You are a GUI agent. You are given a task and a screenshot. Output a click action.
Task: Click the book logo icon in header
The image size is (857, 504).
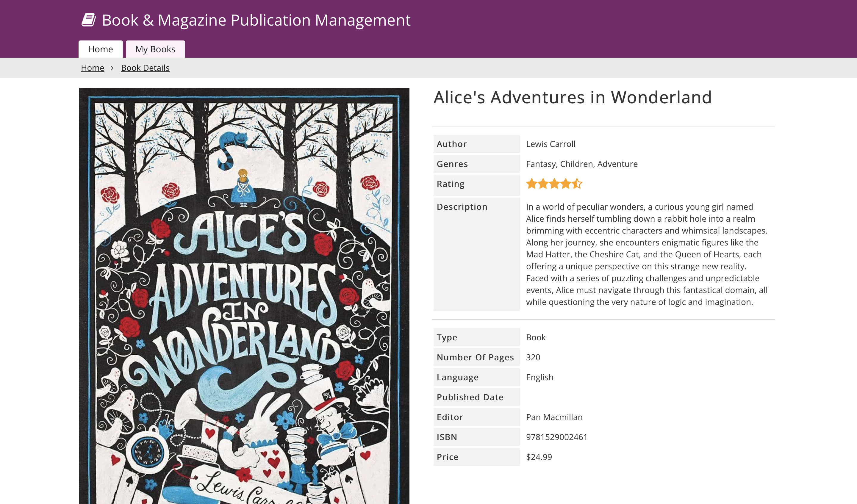tap(89, 20)
